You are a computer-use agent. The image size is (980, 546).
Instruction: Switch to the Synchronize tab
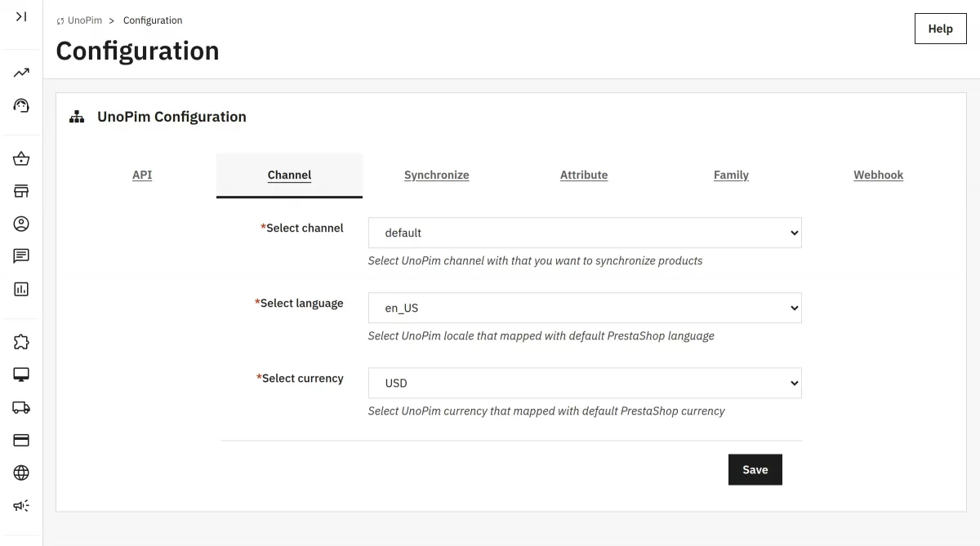[x=437, y=175]
